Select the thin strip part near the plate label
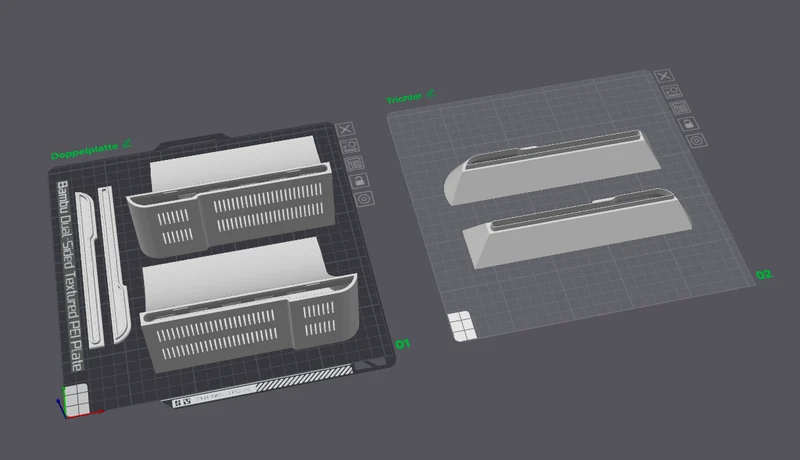Viewport: 800px width, 460px height. click(89, 269)
